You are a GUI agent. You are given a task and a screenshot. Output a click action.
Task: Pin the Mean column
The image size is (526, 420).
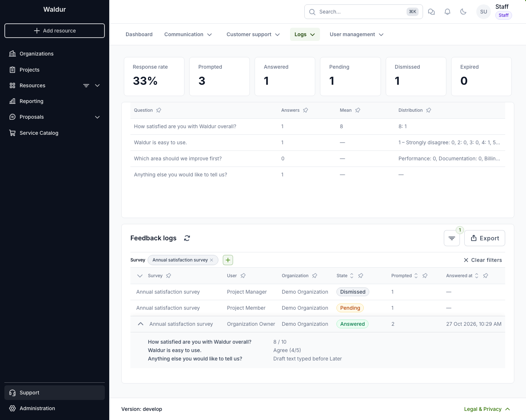(358, 110)
